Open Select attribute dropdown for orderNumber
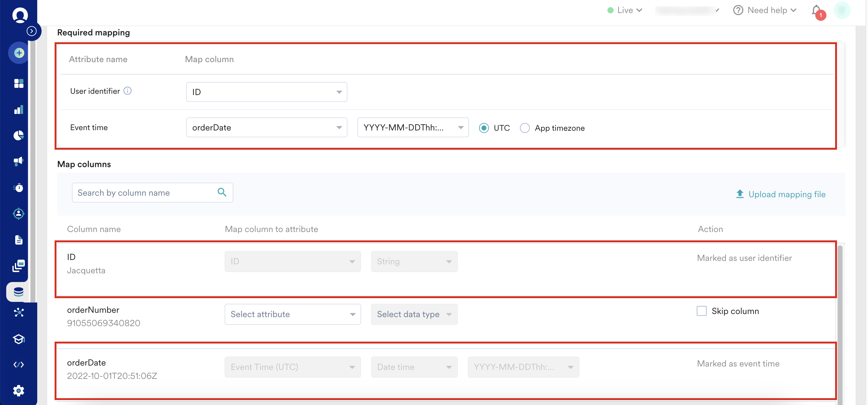This screenshot has height=405, width=868. coord(293,314)
